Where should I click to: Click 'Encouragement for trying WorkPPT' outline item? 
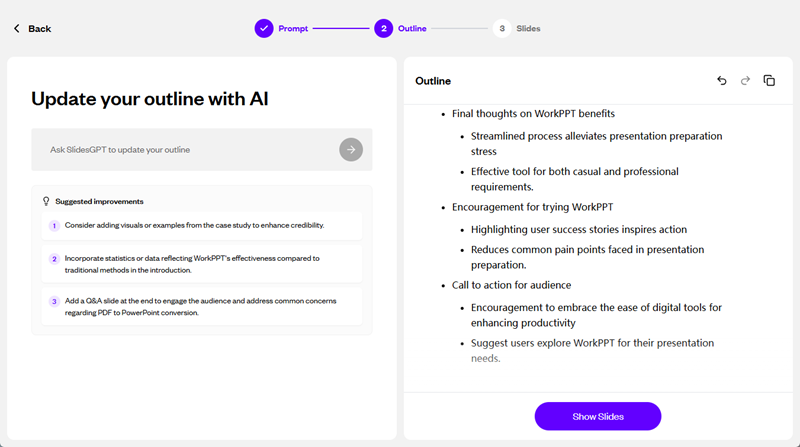[x=532, y=207]
